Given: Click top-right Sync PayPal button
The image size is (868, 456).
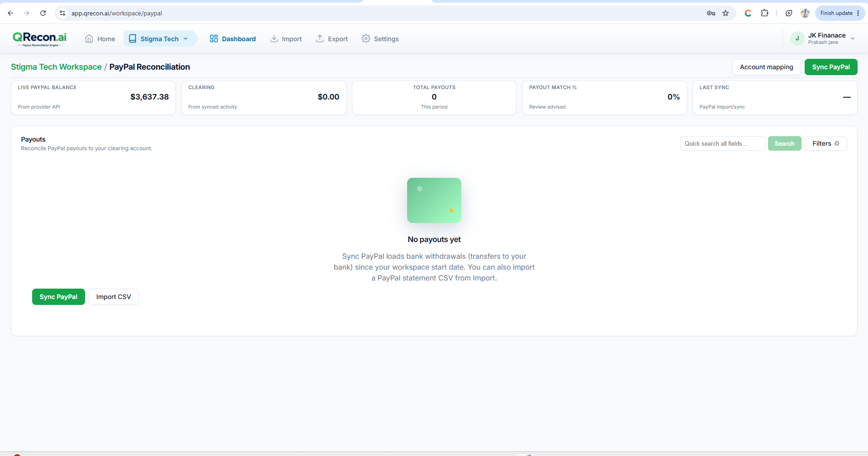Looking at the screenshot, I should tap(831, 67).
